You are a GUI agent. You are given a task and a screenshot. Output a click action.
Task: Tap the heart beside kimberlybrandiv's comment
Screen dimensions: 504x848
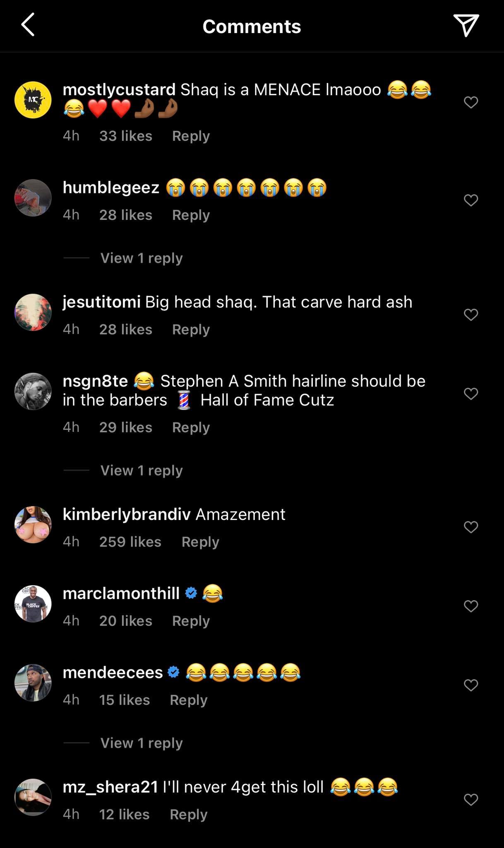point(471,528)
